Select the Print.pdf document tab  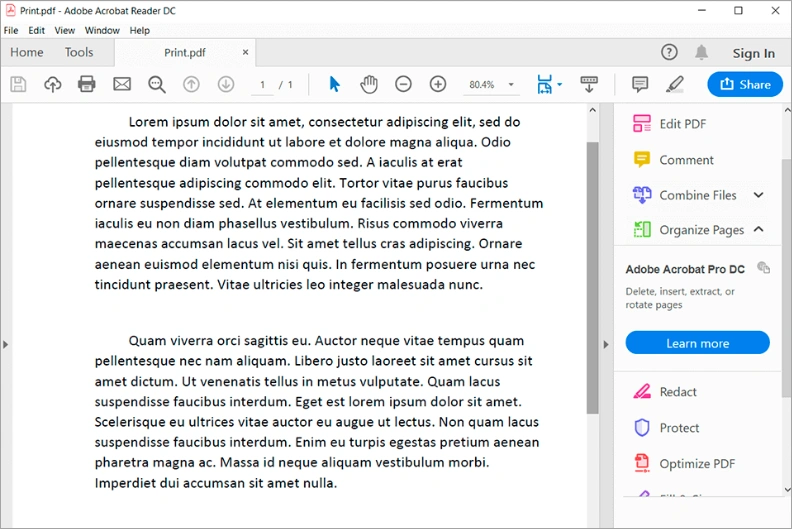pos(185,53)
